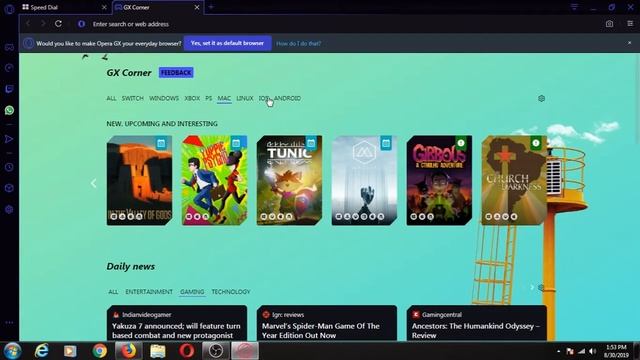Image resolution: width=640 pixels, height=360 pixels.
Task: Launch Google Chrome from taskbar
Action: 99,351
